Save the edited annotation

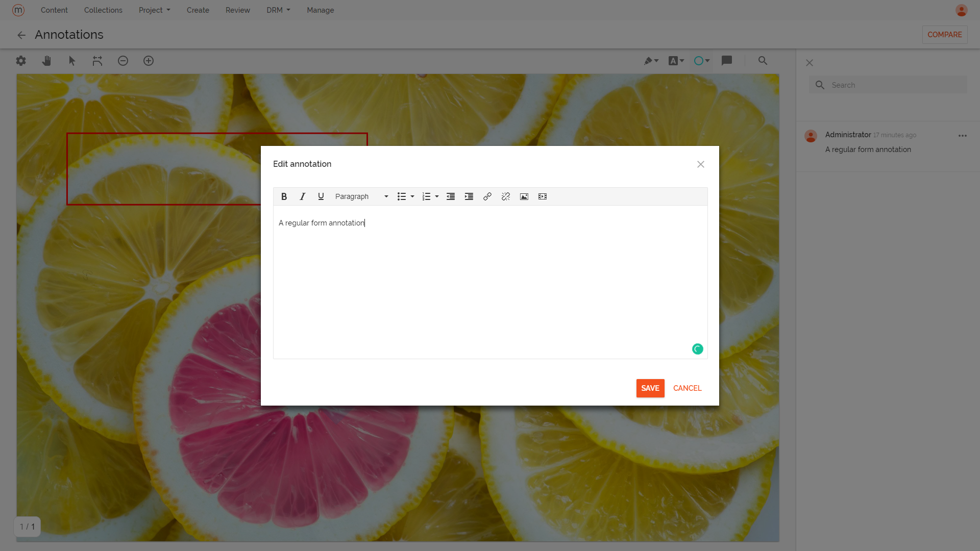pos(650,388)
